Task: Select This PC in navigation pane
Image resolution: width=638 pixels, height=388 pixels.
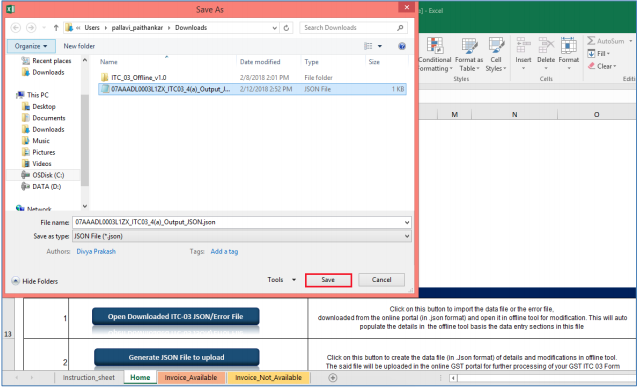Action: coord(33,95)
